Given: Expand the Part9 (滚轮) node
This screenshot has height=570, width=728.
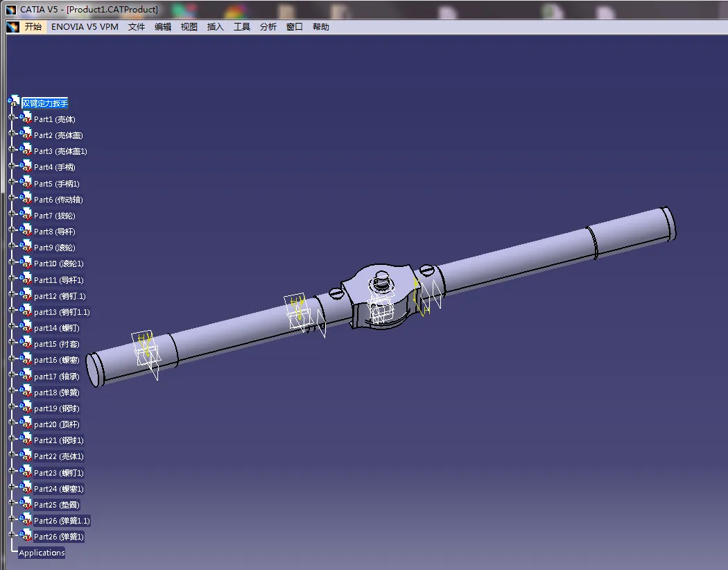Looking at the screenshot, I should (12, 245).
